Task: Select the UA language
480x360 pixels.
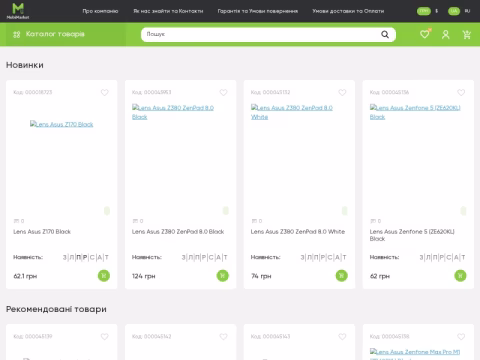Action: 454,11
